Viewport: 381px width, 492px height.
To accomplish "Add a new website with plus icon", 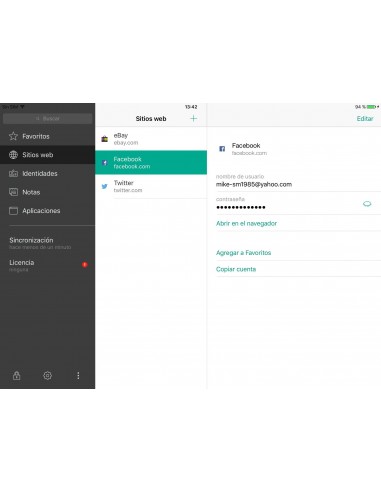I will tap(193, 118).
